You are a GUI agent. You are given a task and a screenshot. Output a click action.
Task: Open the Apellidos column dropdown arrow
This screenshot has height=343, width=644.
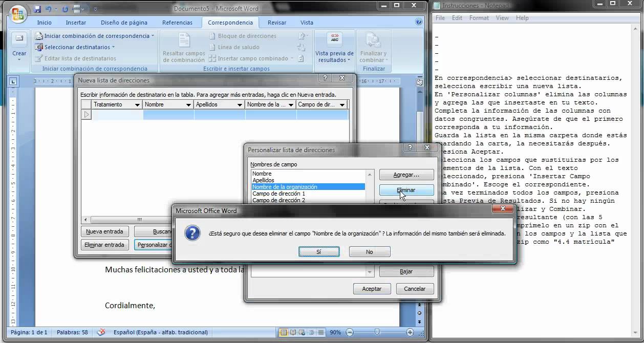pos(239,104)
